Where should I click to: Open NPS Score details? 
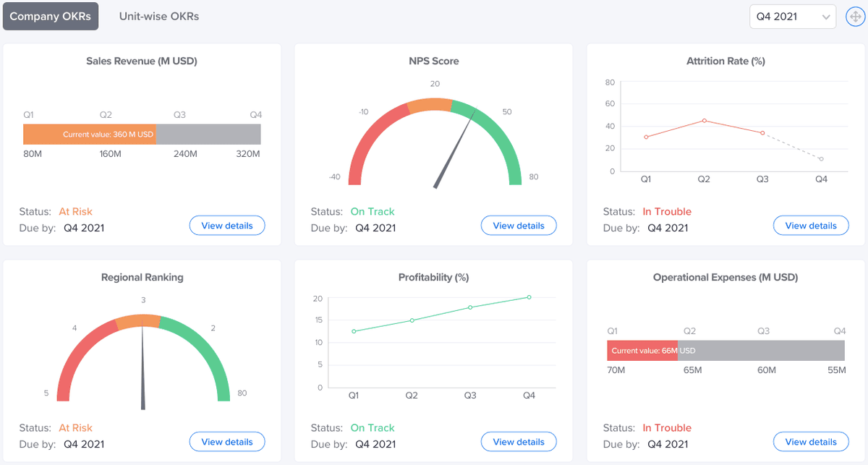(x=519, y=226)
